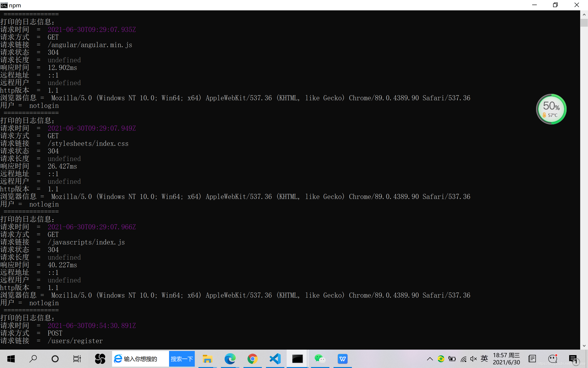The width and height of the screenshot is (588, 368).
Task: Open the smiley face tray icon
Action: (553, 359)
